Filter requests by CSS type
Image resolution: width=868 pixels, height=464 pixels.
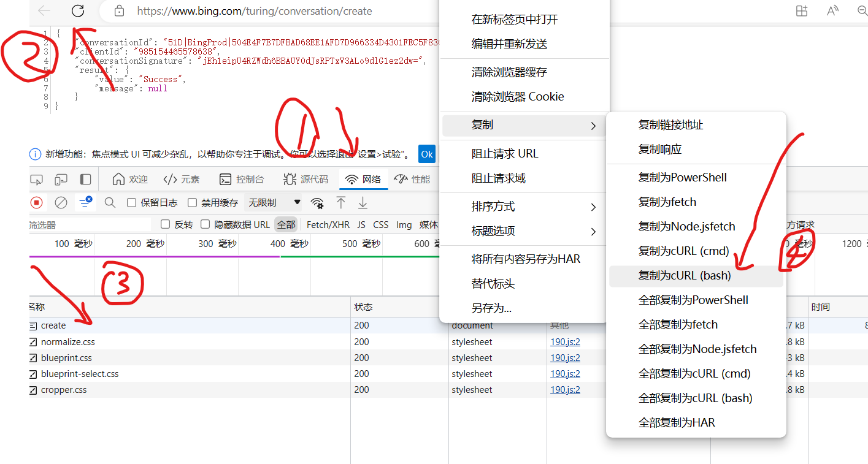point(381,225)
